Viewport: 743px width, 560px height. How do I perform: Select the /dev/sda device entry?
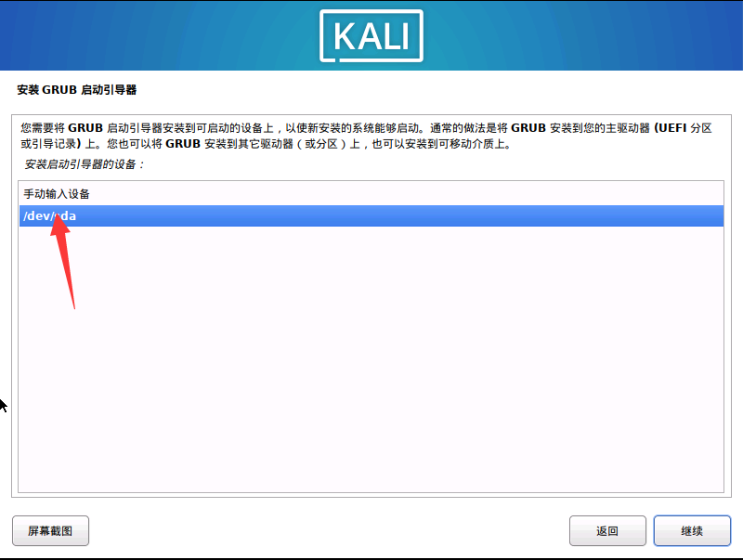coord(371,216)
